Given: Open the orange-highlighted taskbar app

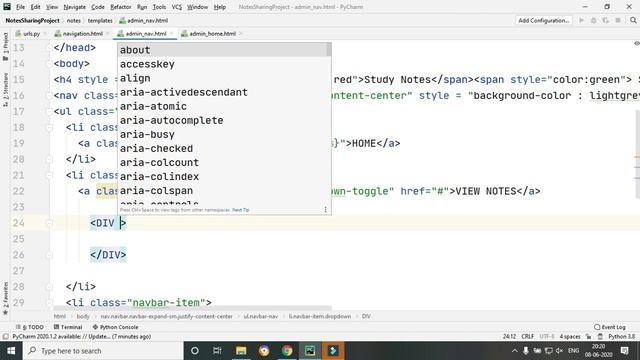Looking at the screenshot, I should tap(333, 351).
